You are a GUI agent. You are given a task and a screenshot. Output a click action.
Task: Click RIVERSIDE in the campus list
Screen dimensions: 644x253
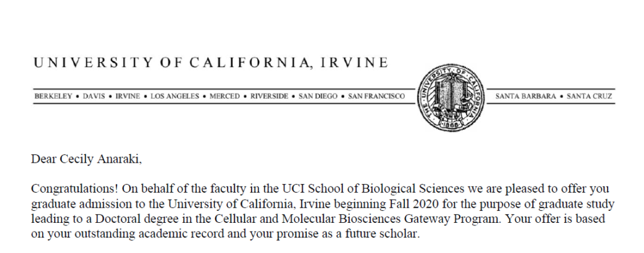coord(269,96)
